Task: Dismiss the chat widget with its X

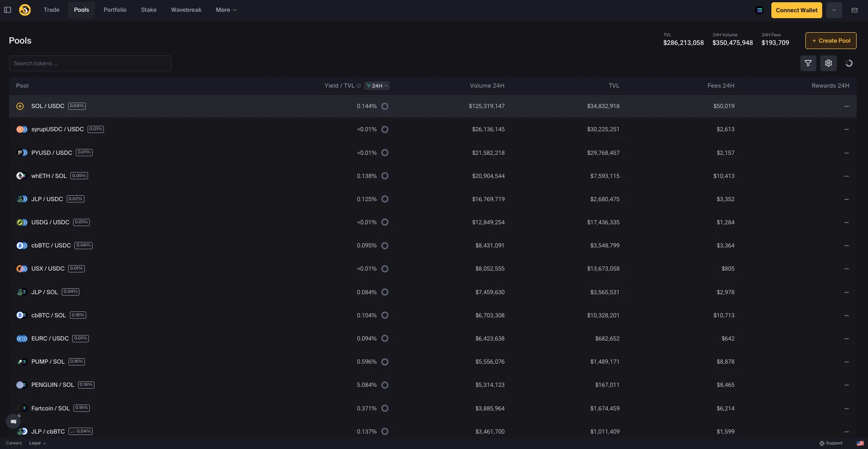Action: coord(19,415)
